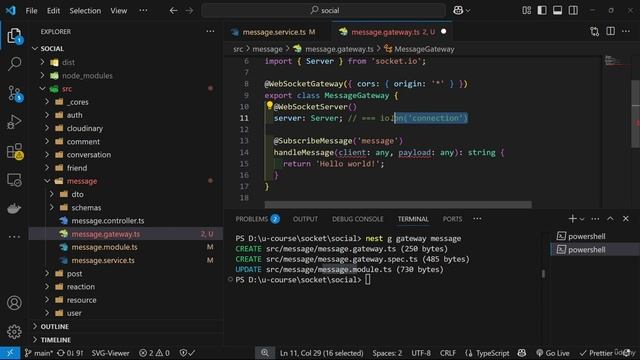The image size is (640, 360).
Task: Open the File menu
Action: coord(31,11)
